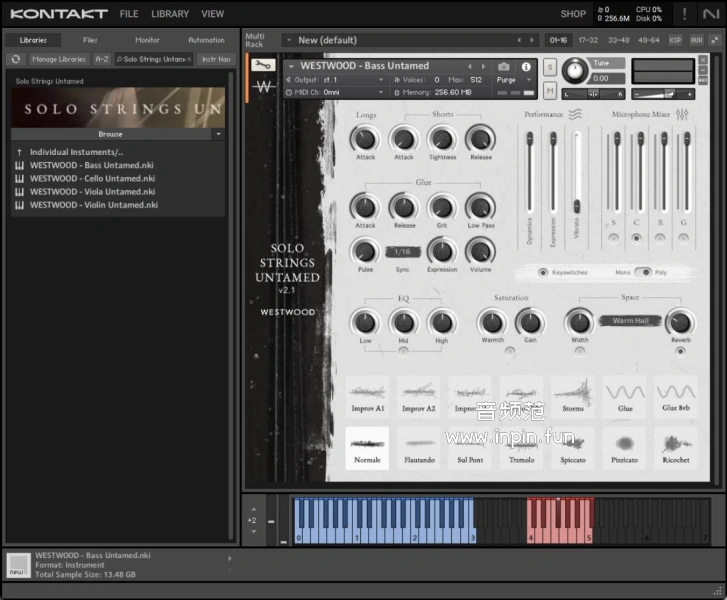Open the LIBRARY menu
727x600 pixels.
pos(170,14)
